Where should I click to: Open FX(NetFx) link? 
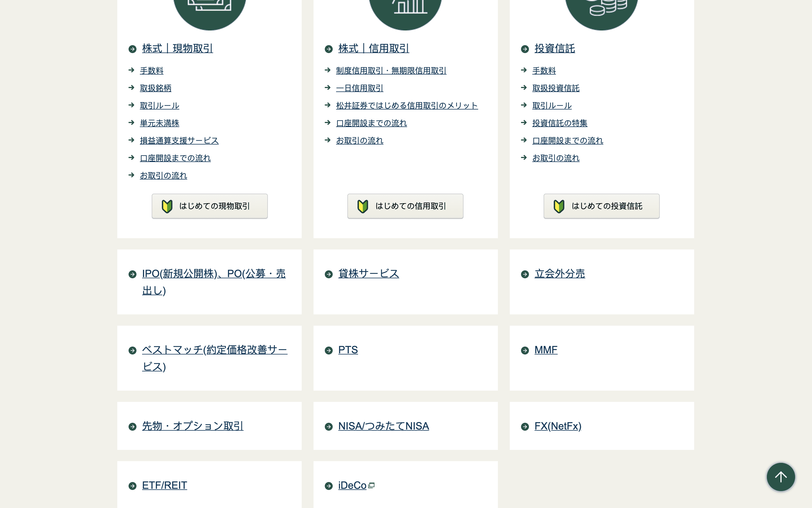coord(558,426)
